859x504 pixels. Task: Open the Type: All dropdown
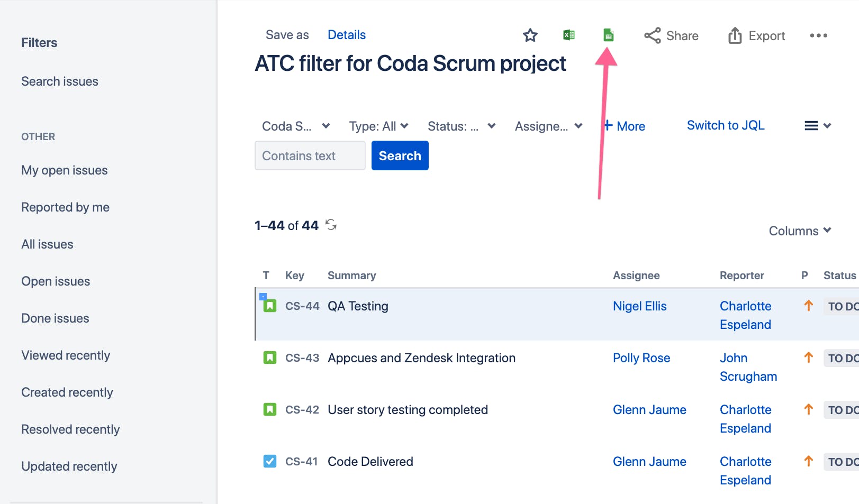click(378, 126)
